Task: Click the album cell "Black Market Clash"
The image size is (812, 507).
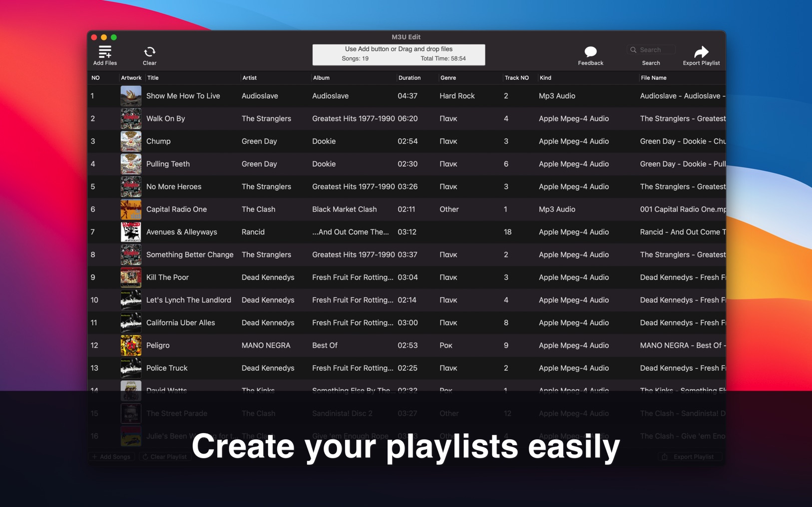Action: pyautogui.click(x=345, y=210)
